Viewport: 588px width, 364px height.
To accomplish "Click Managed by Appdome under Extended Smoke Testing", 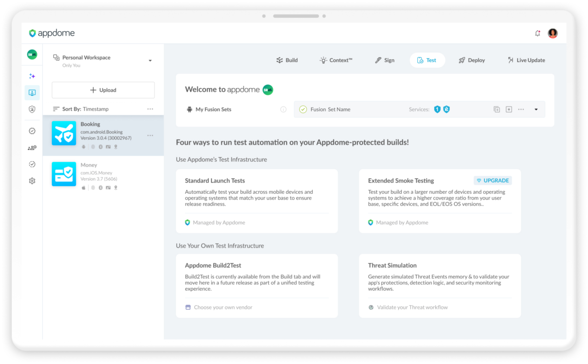I will tap(402, 223).
